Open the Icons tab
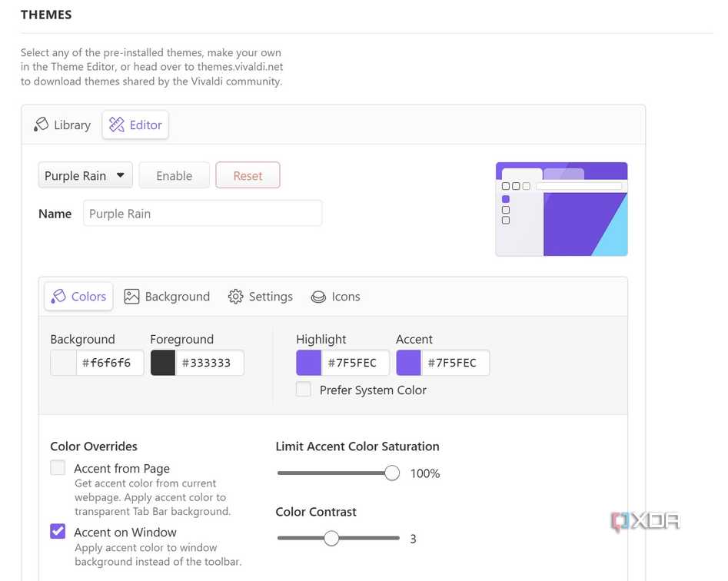Viewport: 728px width, 581px height. [336, 297]
